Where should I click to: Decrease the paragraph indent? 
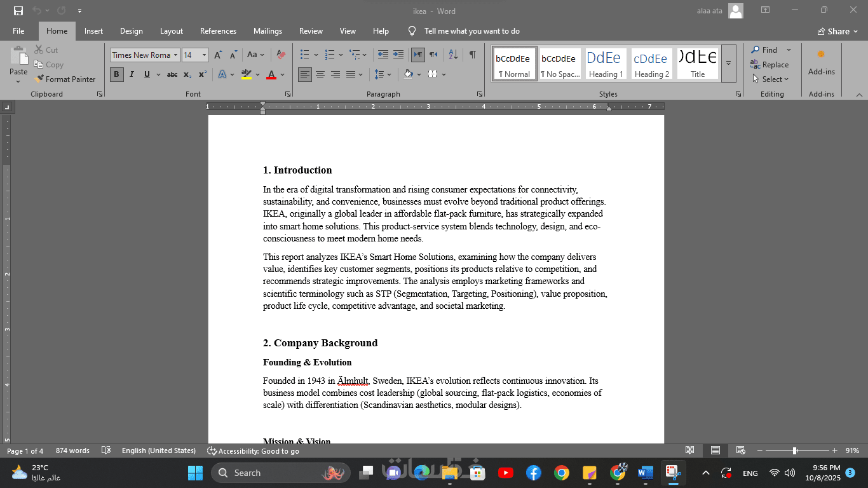383,55
